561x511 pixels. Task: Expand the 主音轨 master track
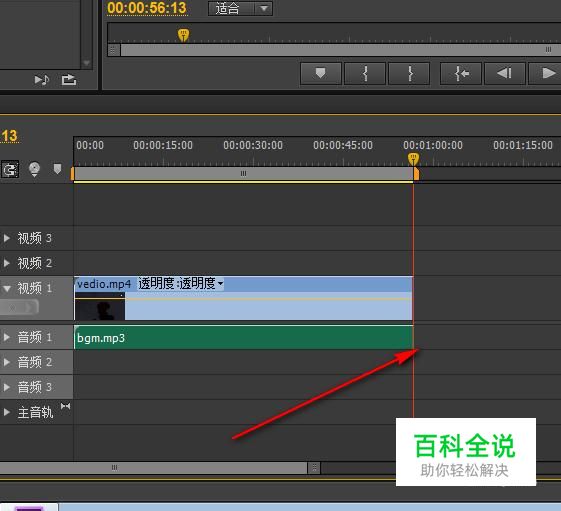[6, 412]
